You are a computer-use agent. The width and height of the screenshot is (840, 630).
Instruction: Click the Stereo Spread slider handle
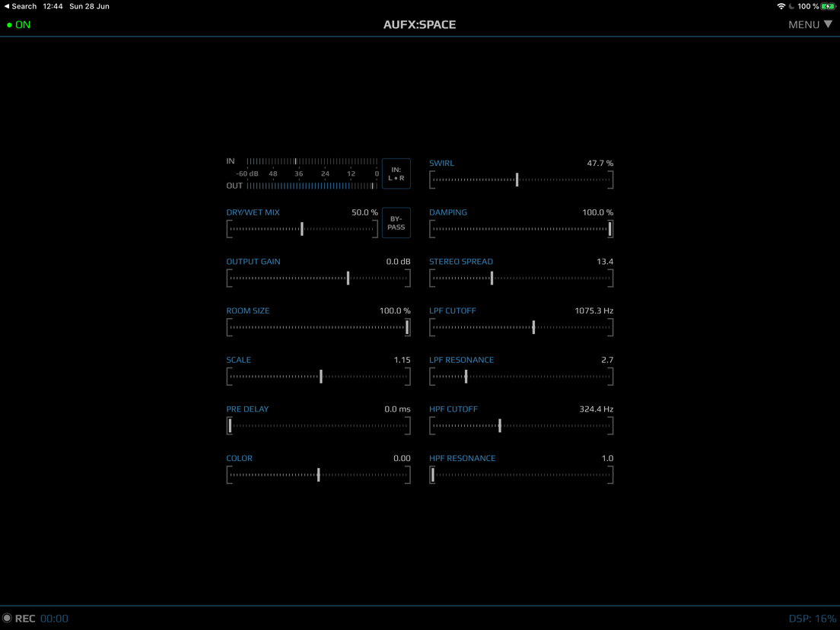pyautogui.click(x=492, y=278)
